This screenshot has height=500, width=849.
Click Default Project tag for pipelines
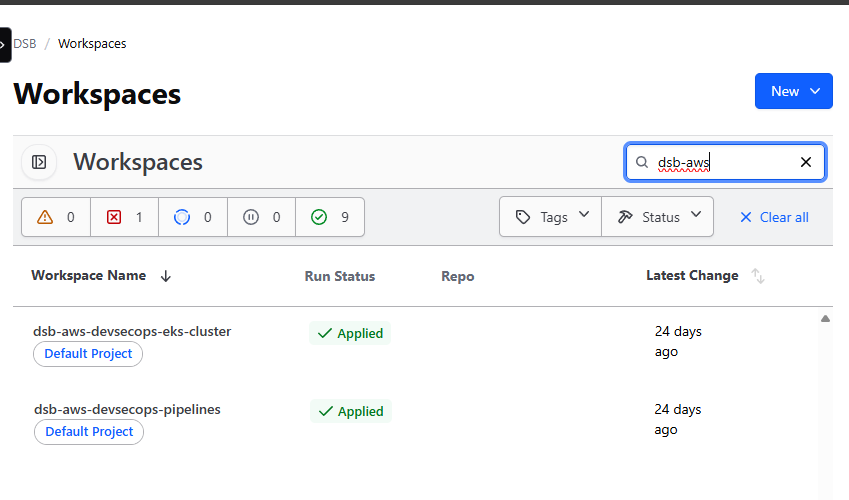coord(89,432)
